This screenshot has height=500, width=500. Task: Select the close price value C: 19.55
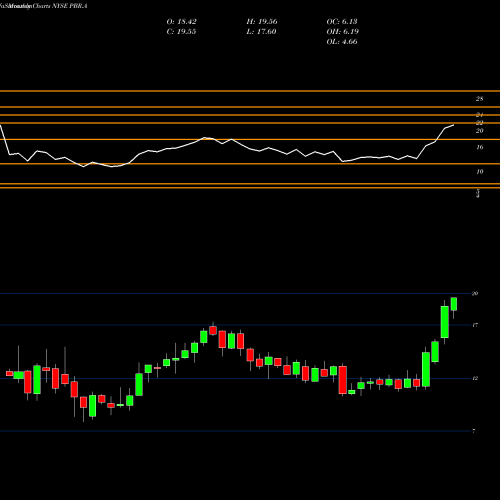[x=181, y=32]
